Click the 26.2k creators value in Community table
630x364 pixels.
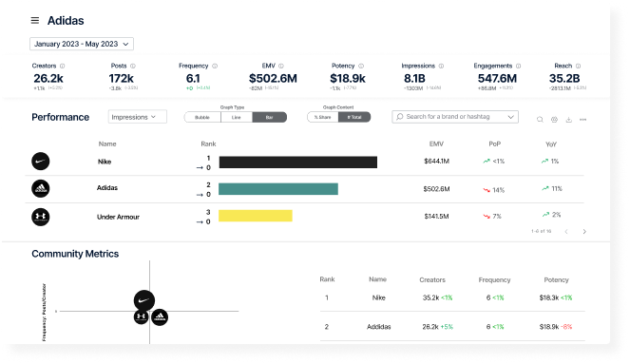(x=430, y=327)
